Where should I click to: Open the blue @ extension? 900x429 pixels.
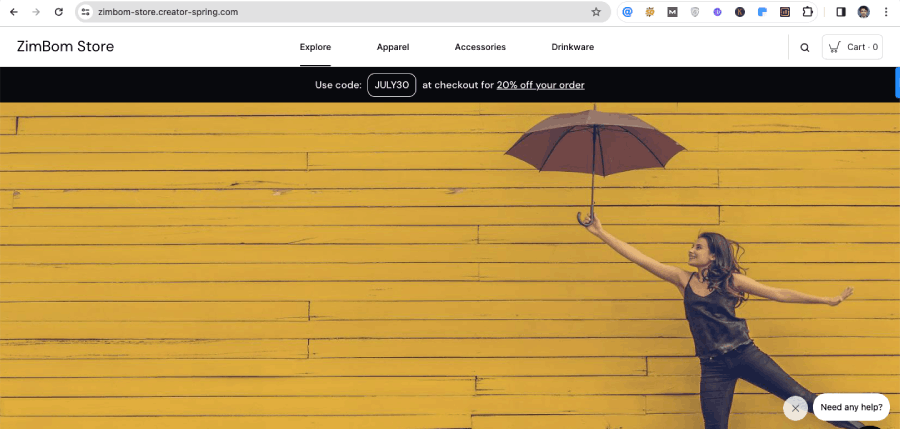(x=627, y=12)
